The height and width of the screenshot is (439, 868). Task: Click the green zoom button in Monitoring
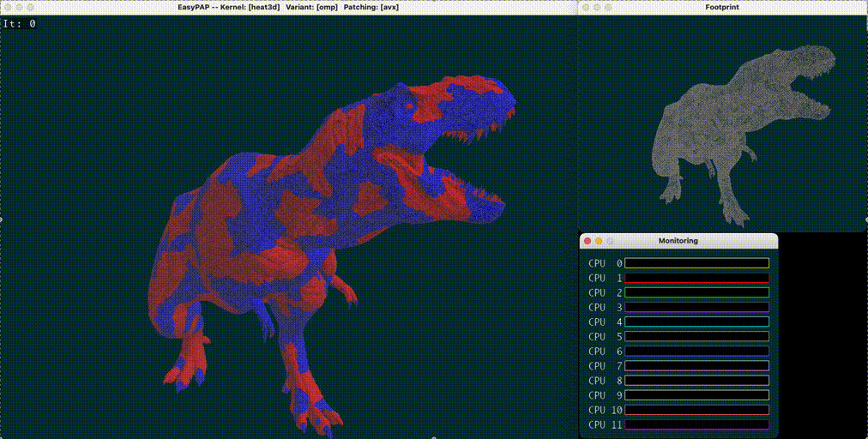pyautogui.click(x=611, y=241)
